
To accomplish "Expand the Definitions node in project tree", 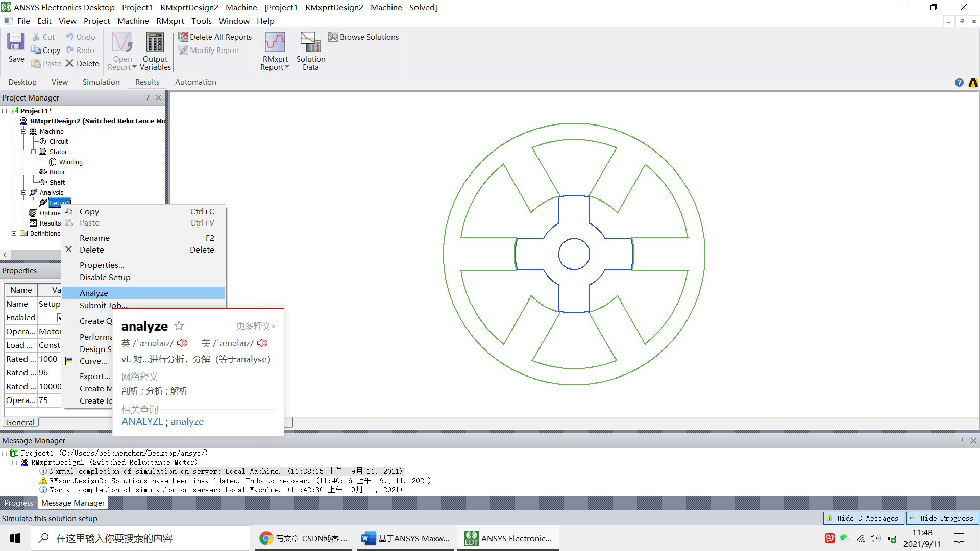I will [14, 233].
